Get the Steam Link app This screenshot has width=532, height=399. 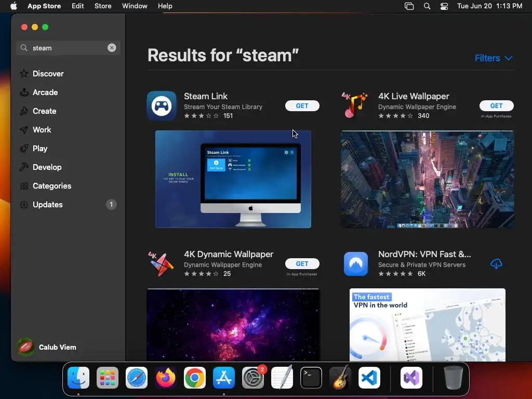click(x=302, y=106)
